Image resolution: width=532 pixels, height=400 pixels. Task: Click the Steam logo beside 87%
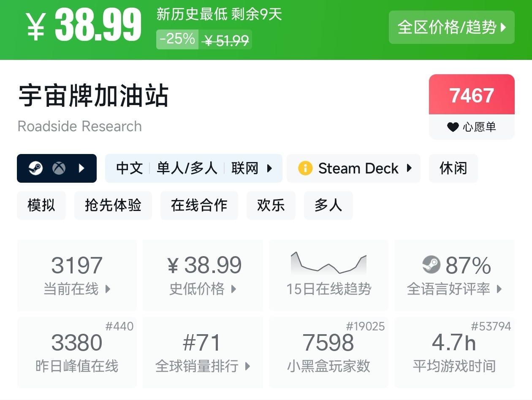pos(431,265)
